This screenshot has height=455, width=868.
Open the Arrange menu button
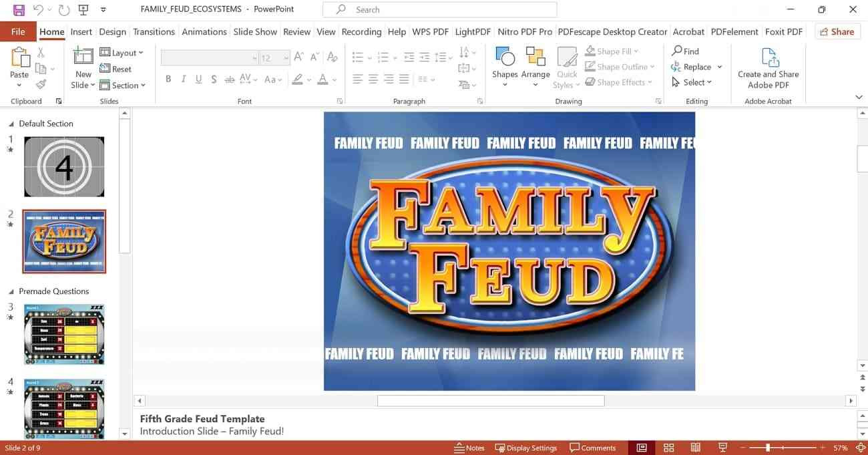pos(535,67)
